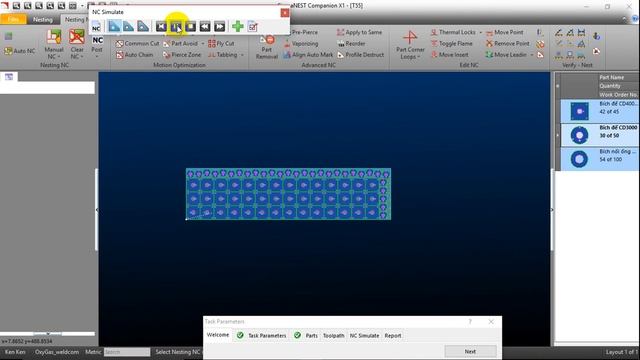Select the Common Cut tool
Image resolution: width=640 pixels, height=360 pixels.
138,43
